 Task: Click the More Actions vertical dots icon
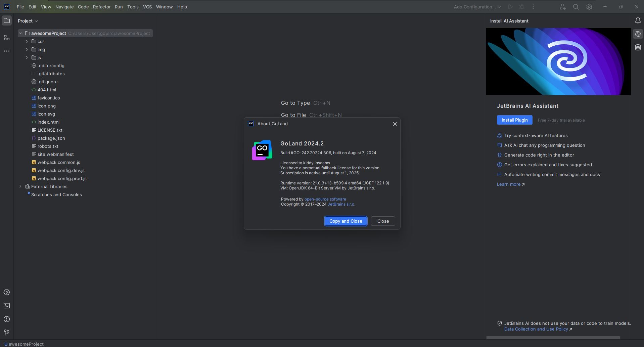[x=533, y=7]
